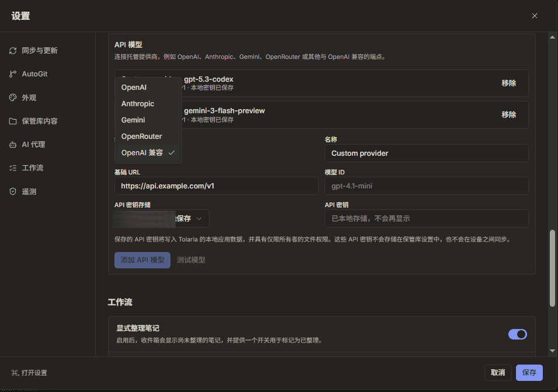Focus the 模型 ID input field

click(426, 186)
